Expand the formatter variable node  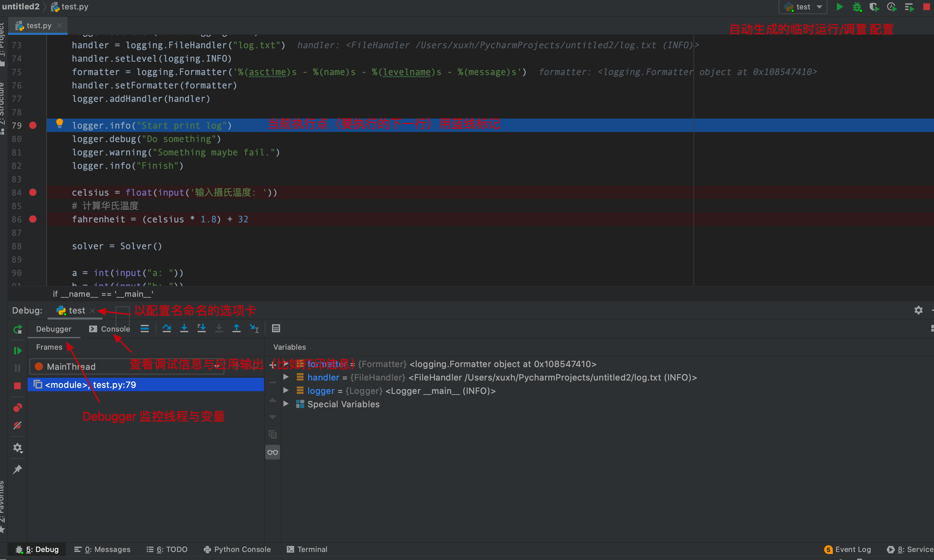pos(286,364)
